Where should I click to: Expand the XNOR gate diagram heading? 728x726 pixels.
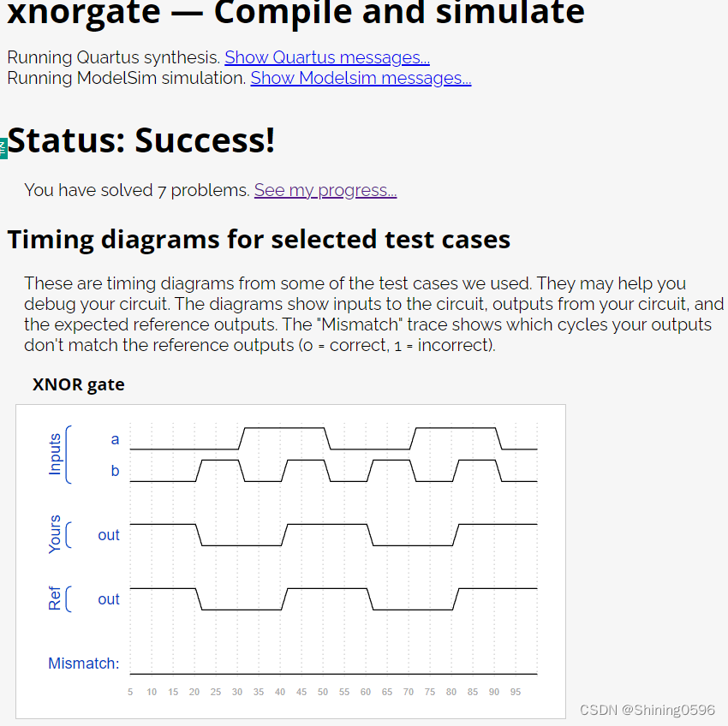(79, 384)
